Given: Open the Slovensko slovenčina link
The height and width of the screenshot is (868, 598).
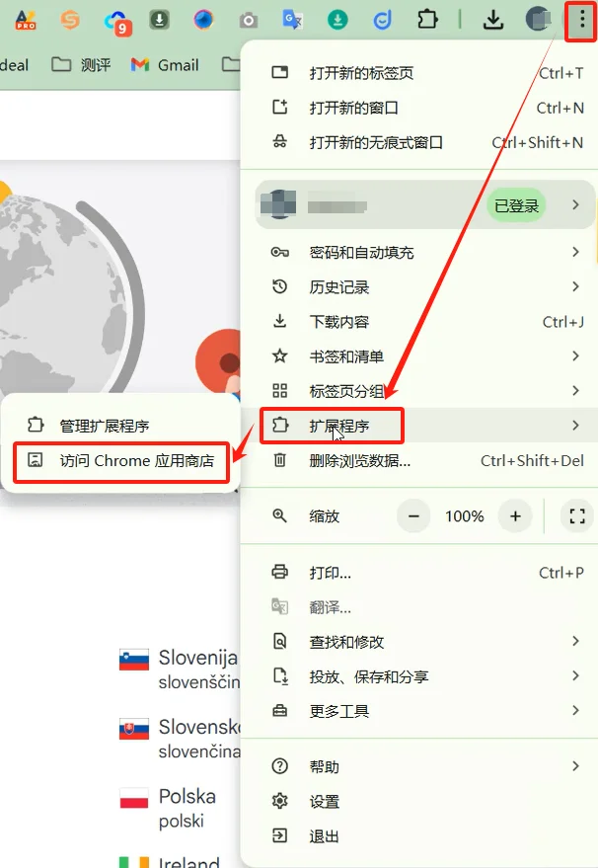Looking at the screenshot, I should (180, 738).
